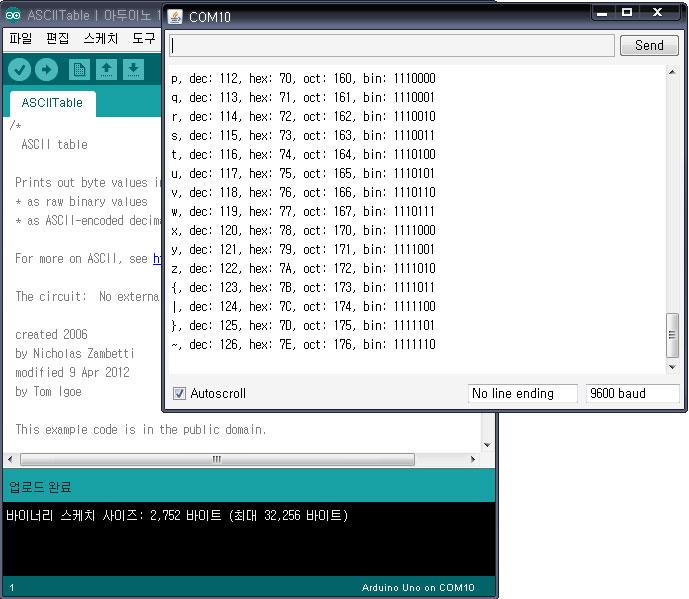Image resolution: width=689 pixels, height=599 pixels.
Task: Open the blue hyperlink in the sketch comment
Action: tap(157, 258)
